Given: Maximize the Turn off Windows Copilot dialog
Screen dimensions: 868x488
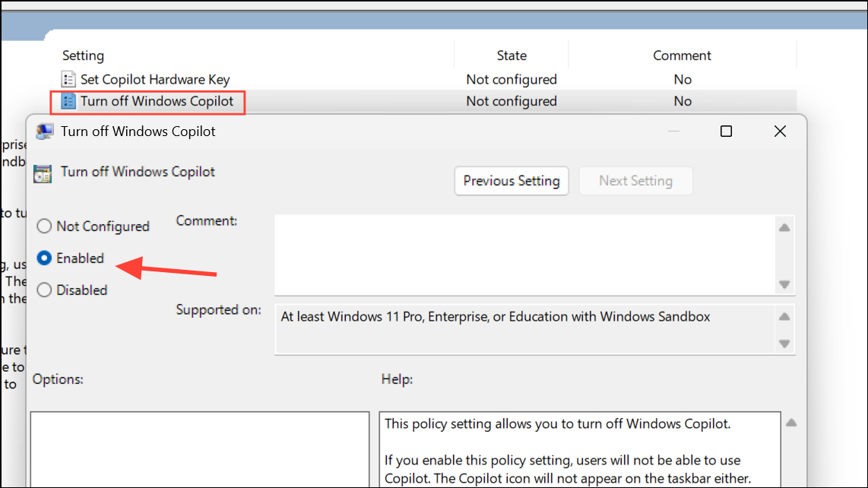Looking at the screenshot, I should click(x=726, y=132).
